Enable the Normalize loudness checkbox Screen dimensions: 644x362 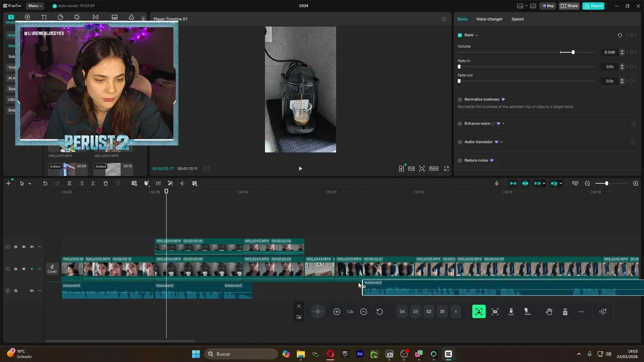pyautogui.click(x=460, y=100)
